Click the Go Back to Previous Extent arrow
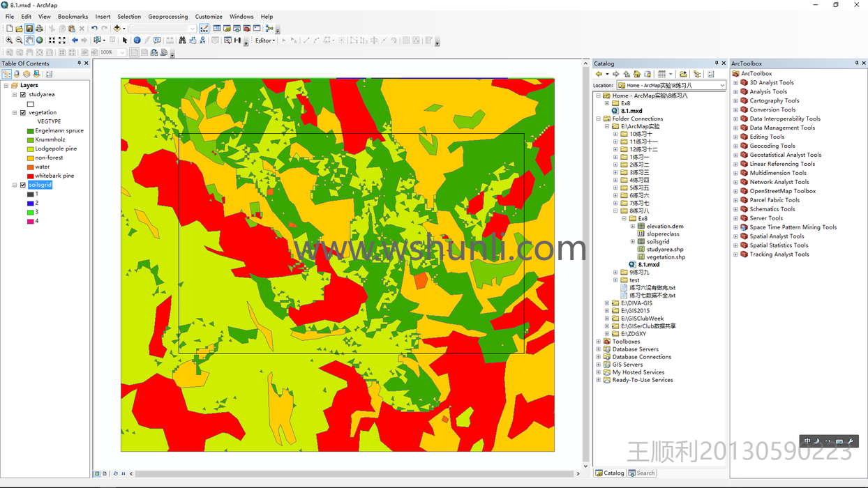 click(x=75, y=40)
